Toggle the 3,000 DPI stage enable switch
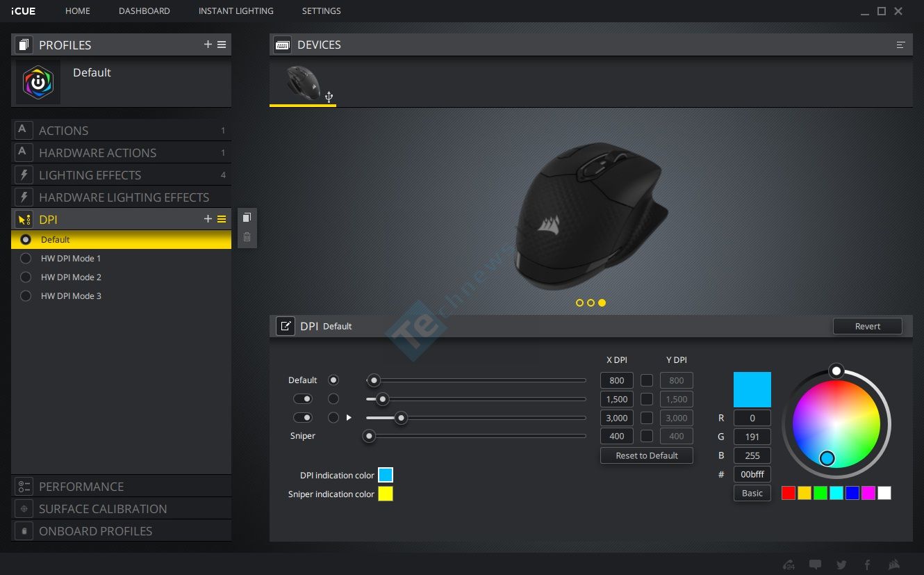Image resolution: width=924 pixels, height=575 pixels. coord(302,418)
